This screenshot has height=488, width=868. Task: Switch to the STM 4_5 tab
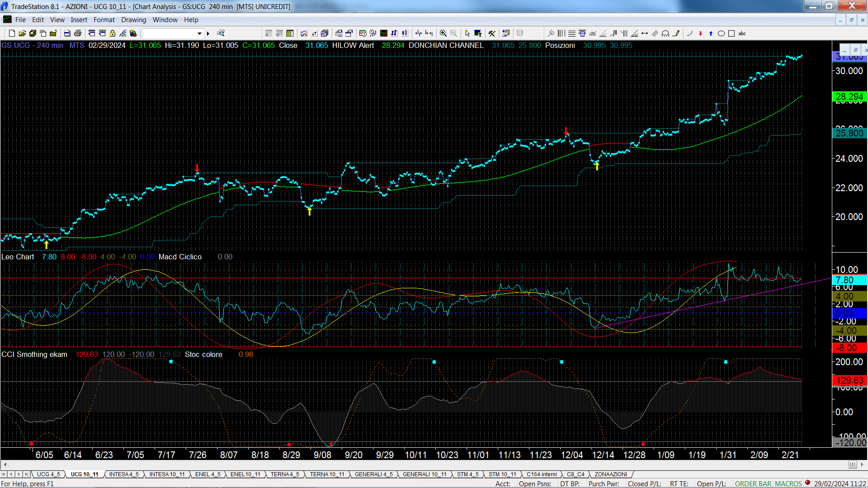[467, 474]
